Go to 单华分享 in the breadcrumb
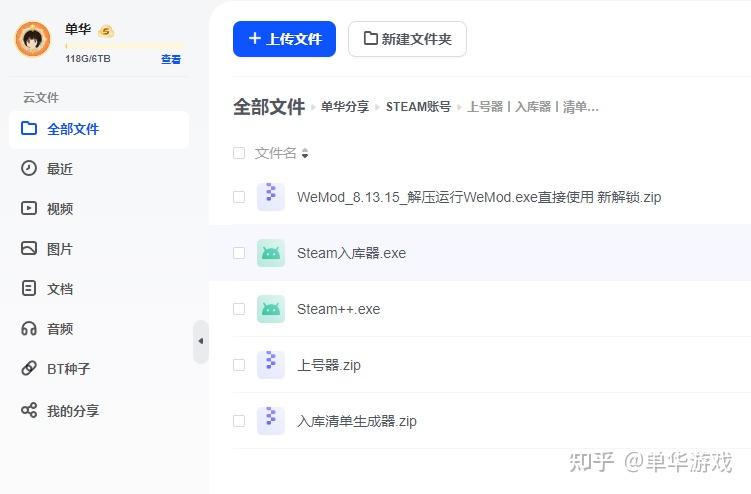 point(345,106)
